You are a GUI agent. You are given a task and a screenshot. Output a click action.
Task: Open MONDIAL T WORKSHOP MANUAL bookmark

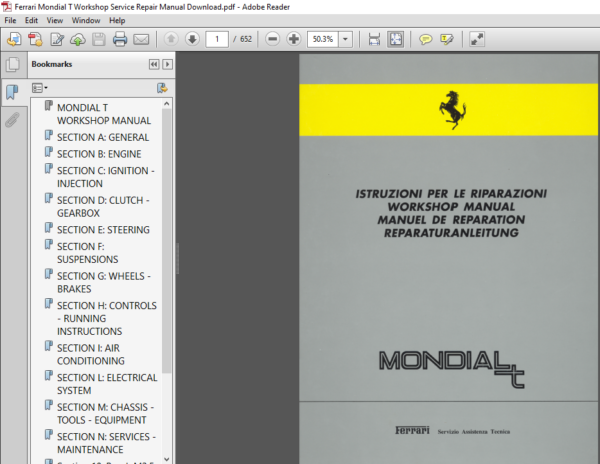tap(104, 114)
